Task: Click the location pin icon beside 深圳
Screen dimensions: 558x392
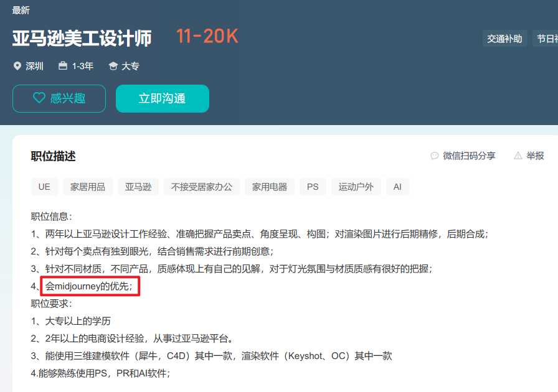Action: pos(17,66)
